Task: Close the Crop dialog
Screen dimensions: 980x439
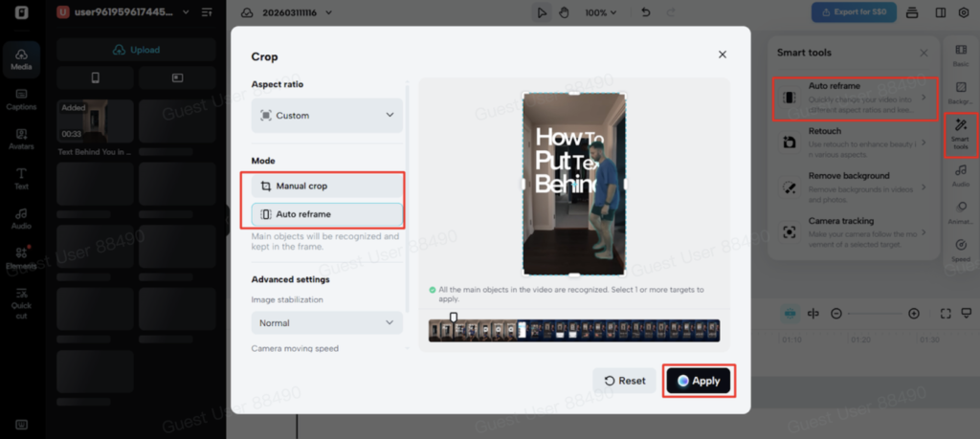Action: (x=723, y=55)
